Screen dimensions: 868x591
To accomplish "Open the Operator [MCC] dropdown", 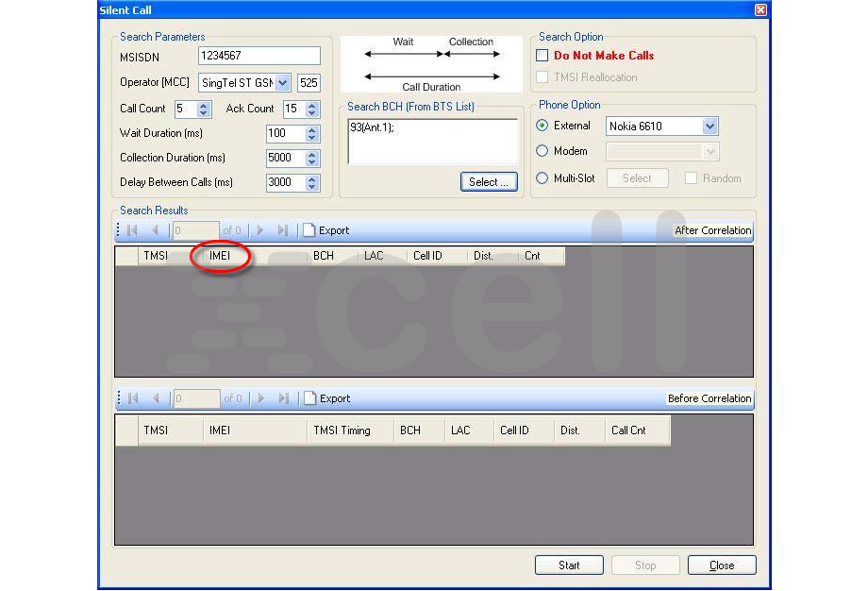I will point(283,83).
